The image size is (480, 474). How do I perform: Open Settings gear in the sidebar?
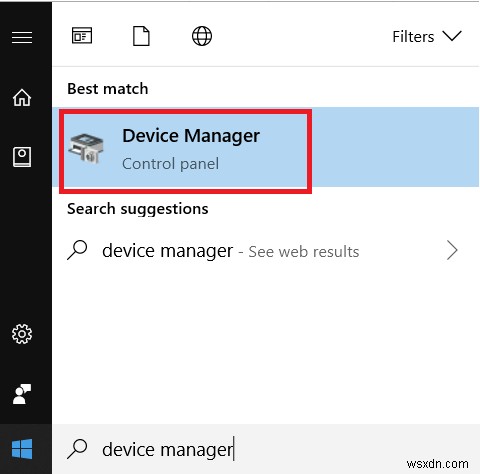coord(22,334)
